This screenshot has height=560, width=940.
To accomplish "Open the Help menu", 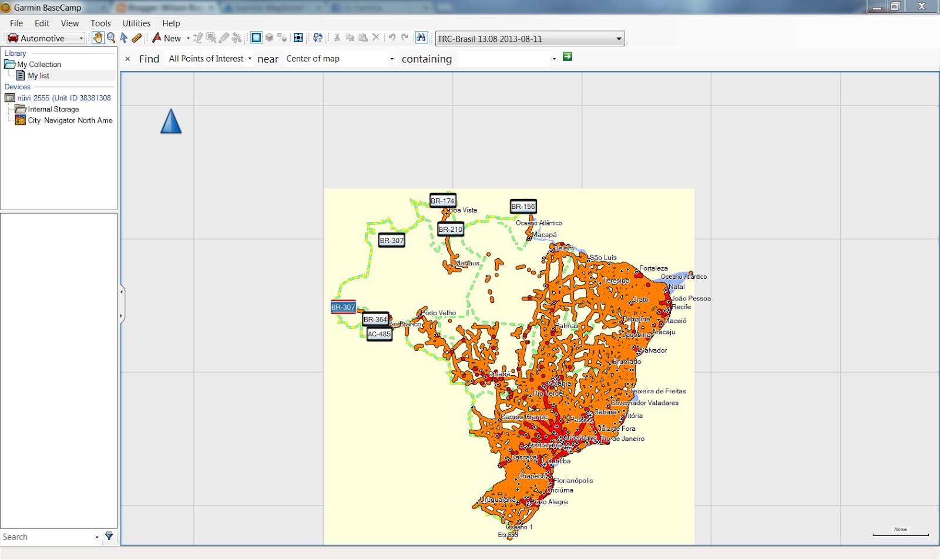I will [171, 23].
